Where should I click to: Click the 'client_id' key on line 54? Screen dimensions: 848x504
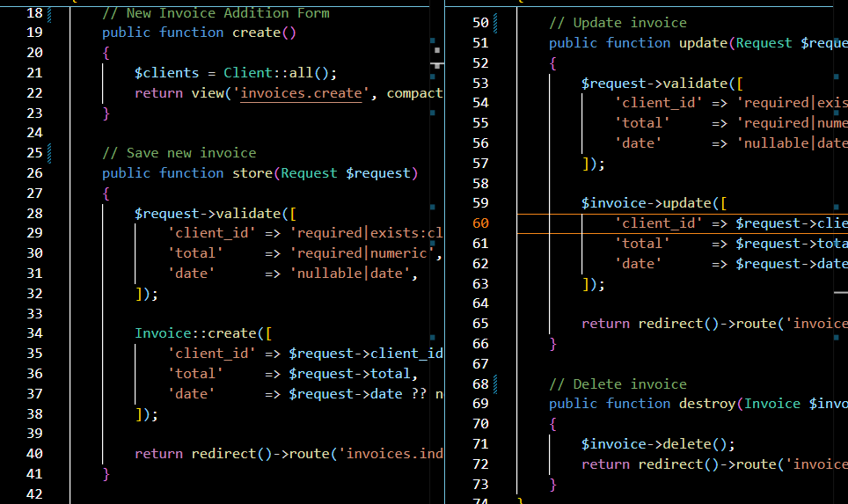click(x=658, y=103)
